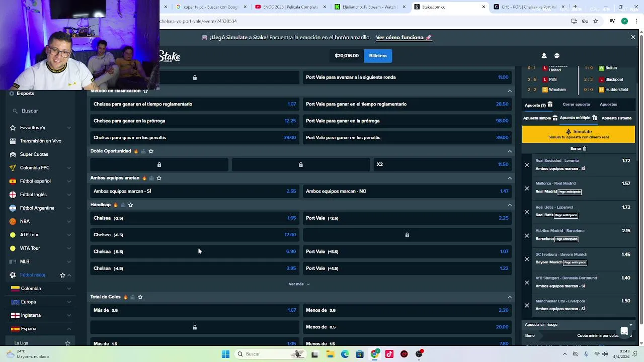Image resolution: width=644 pixels, height=362 pixels.
Task: Expand the Fútbol inglés sidebar entry
Action: coord(69,195)
